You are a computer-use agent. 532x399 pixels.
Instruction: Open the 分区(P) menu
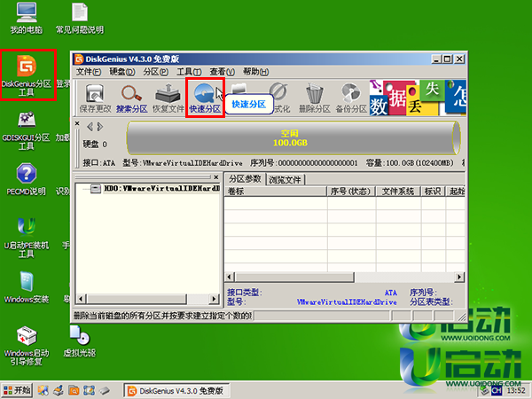pos(155,72)
